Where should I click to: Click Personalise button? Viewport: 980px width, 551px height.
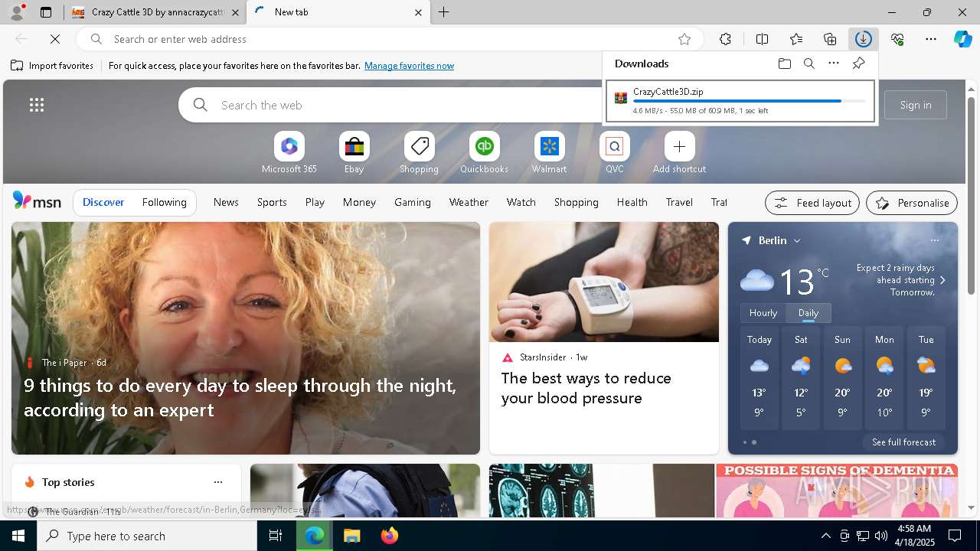[911, 203]
